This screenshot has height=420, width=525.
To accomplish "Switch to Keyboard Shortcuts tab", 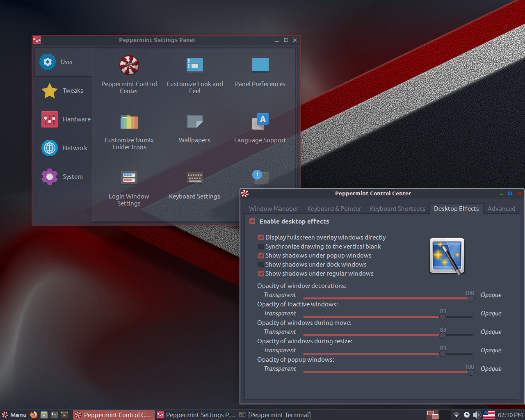I will (397, 209).
